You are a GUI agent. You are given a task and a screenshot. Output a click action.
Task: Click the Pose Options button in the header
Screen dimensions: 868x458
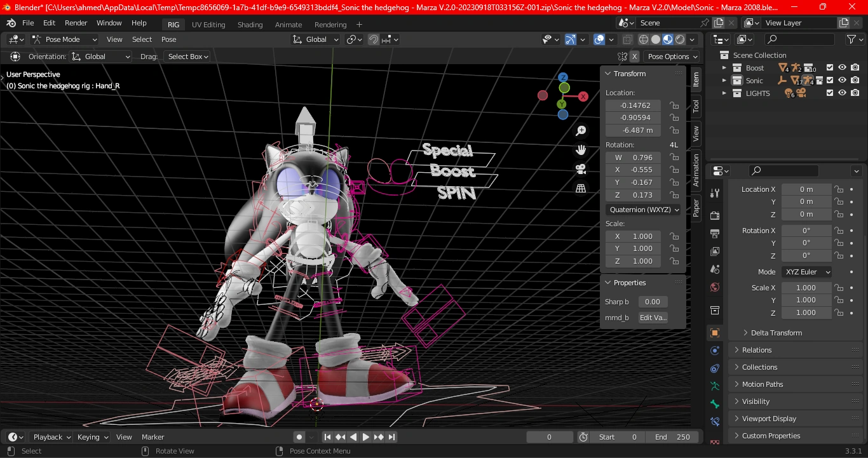pyautogui.click(x=672, y=56)
